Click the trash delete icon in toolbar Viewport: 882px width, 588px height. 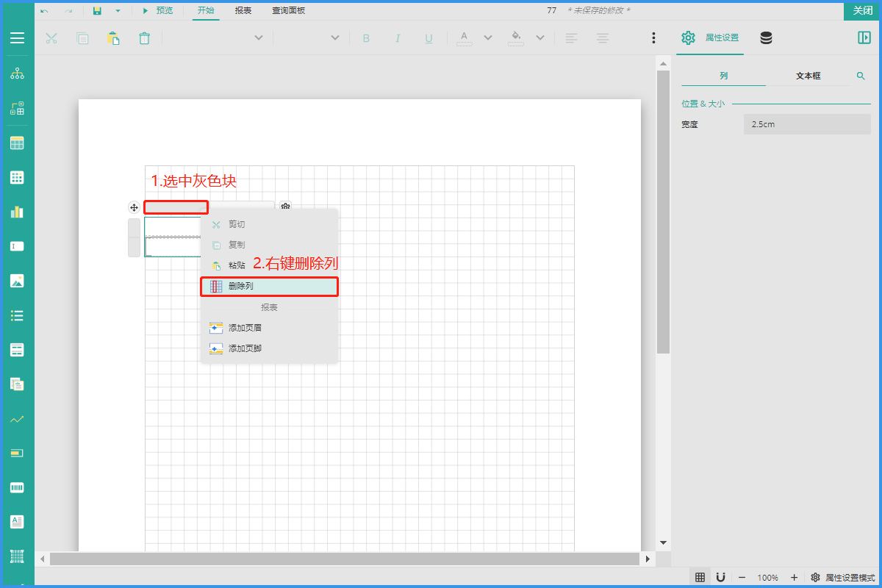click(145, 38)
